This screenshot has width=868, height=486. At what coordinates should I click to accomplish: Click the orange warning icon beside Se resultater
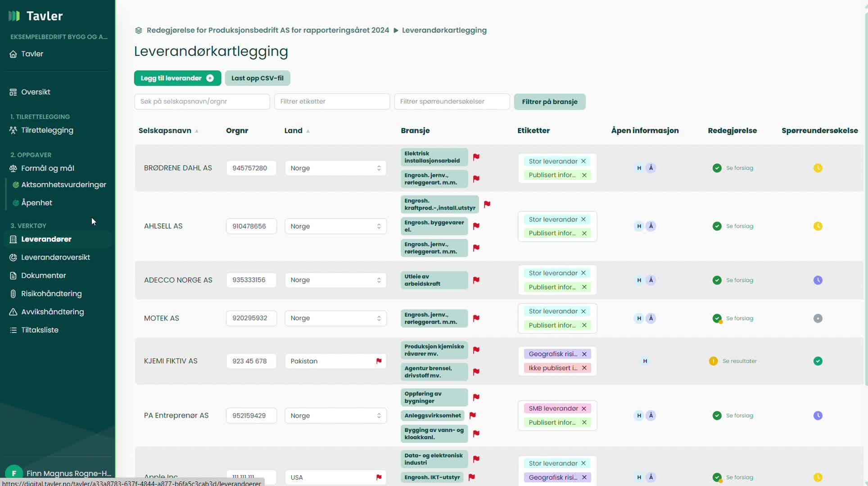(713, 361)
